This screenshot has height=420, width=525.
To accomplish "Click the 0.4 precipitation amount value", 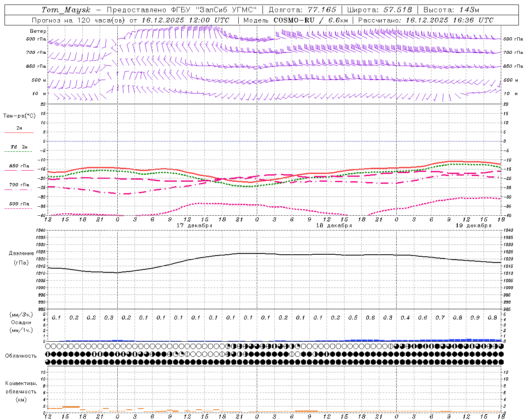I will click(x=405, y=318).
